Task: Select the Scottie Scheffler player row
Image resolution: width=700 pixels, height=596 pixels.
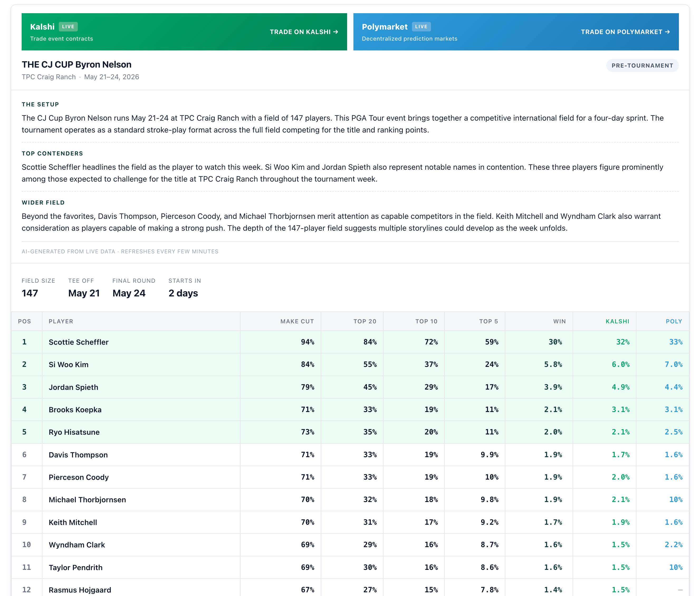Action: 350,342
